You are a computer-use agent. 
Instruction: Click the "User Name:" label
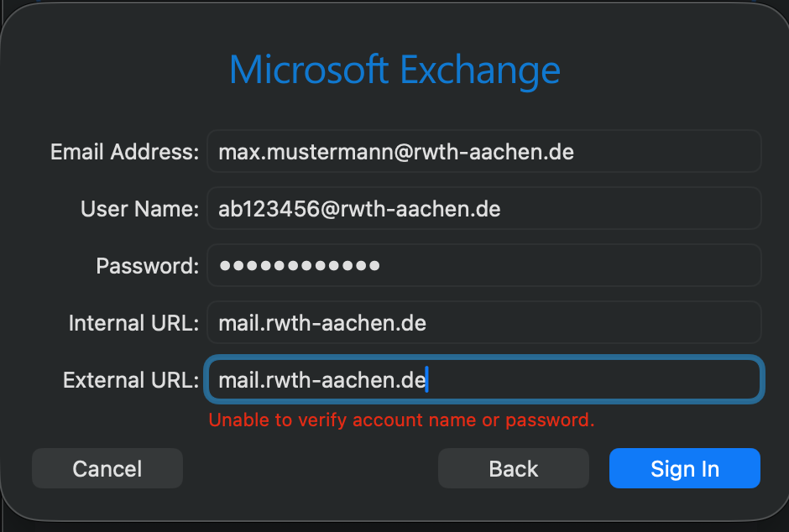click(x=139, y=209)
